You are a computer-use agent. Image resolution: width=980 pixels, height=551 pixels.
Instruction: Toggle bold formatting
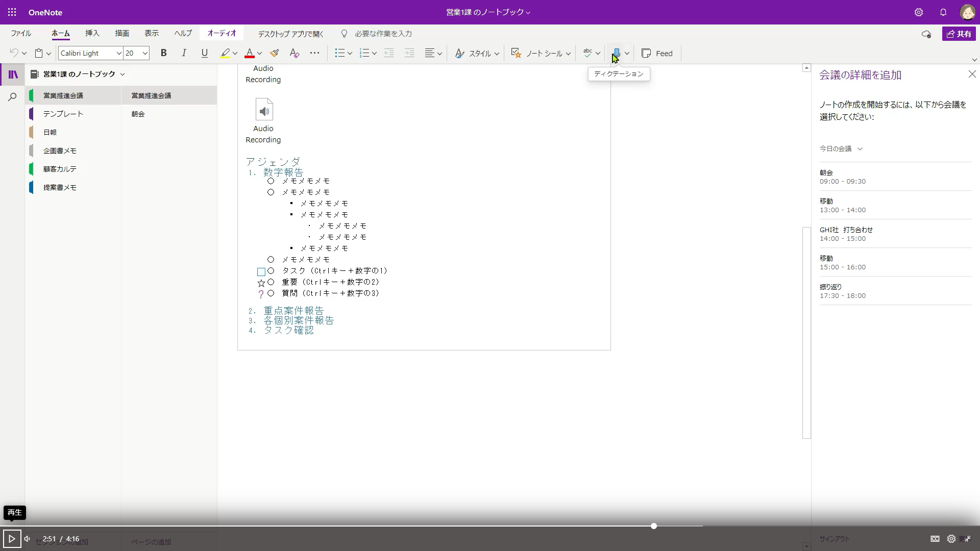(163, 53)
